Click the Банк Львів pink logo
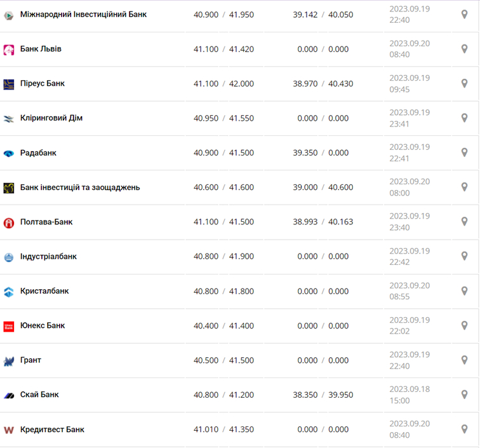Viewport: 480px width, 448px height. click(9, 50)
